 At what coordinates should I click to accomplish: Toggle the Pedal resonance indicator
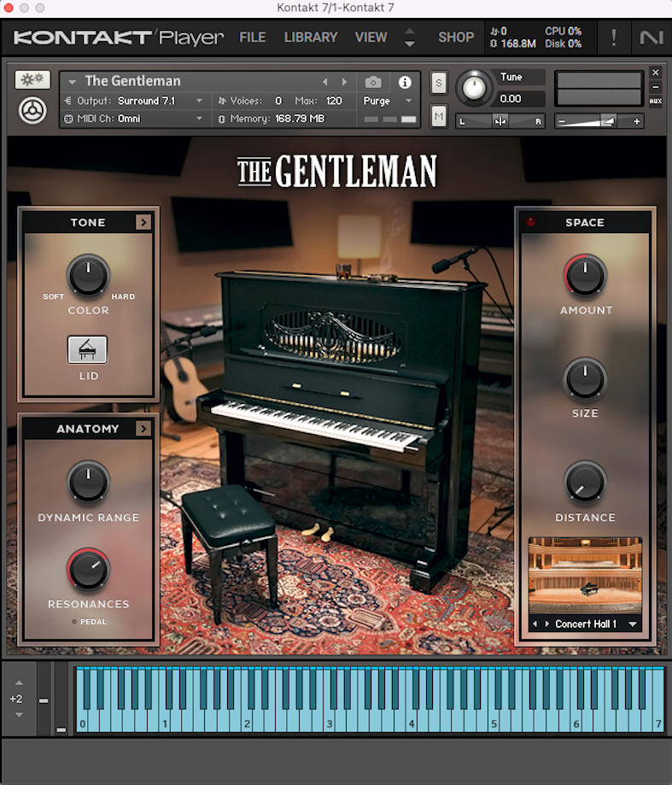coord(74,622)
